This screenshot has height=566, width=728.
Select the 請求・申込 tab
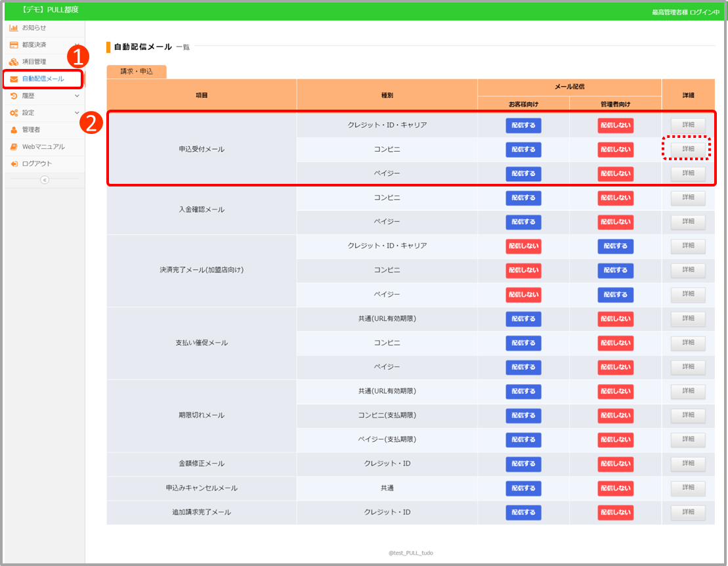(x=137, y=72)
